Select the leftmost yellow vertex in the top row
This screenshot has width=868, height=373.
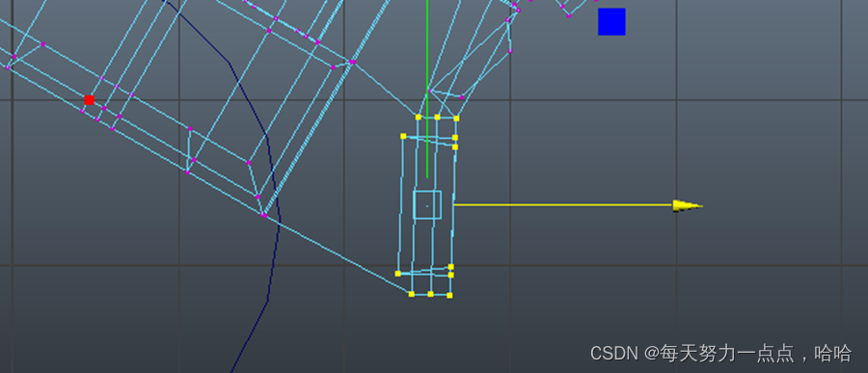(419, 117)
